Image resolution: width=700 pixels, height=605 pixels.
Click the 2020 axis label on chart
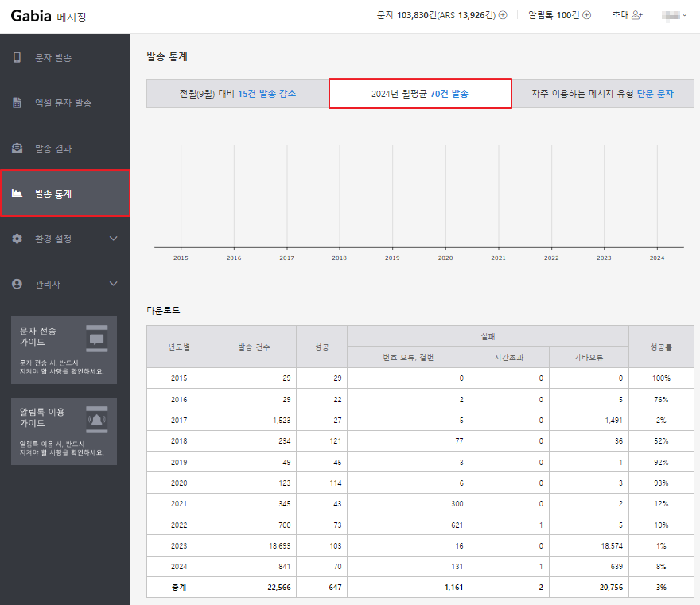pyautogui.click(x=445, y=258)
